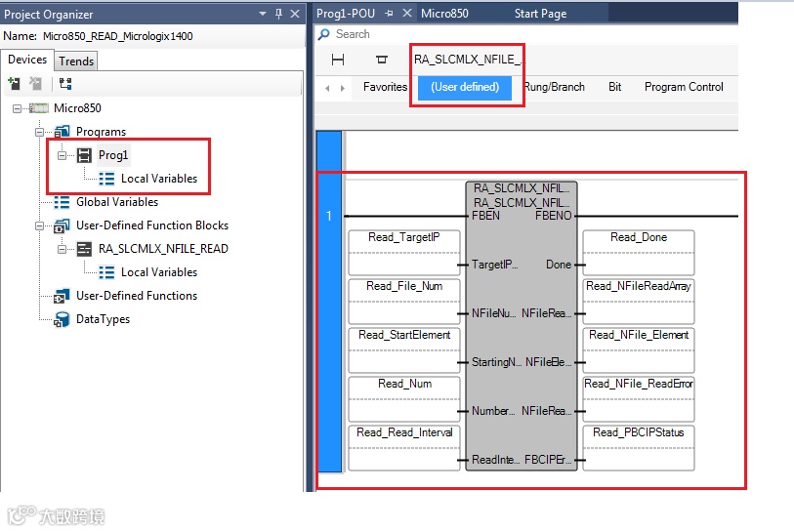This screenshot has width=794, height=532.
Task: Collapse the Micro850 tree node
Action: click(x=17, y=108)
